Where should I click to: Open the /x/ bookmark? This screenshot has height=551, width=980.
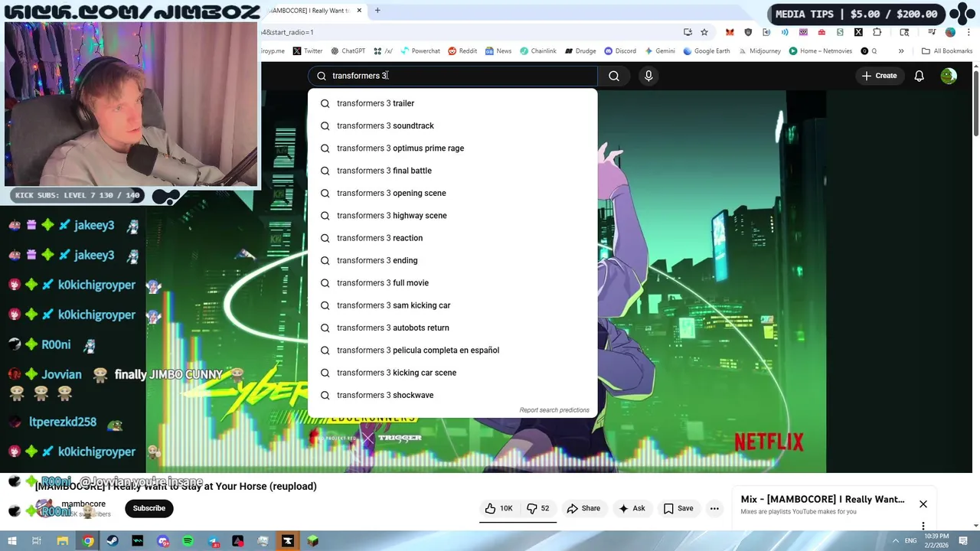pyautogui.click(x=383, y=51)
